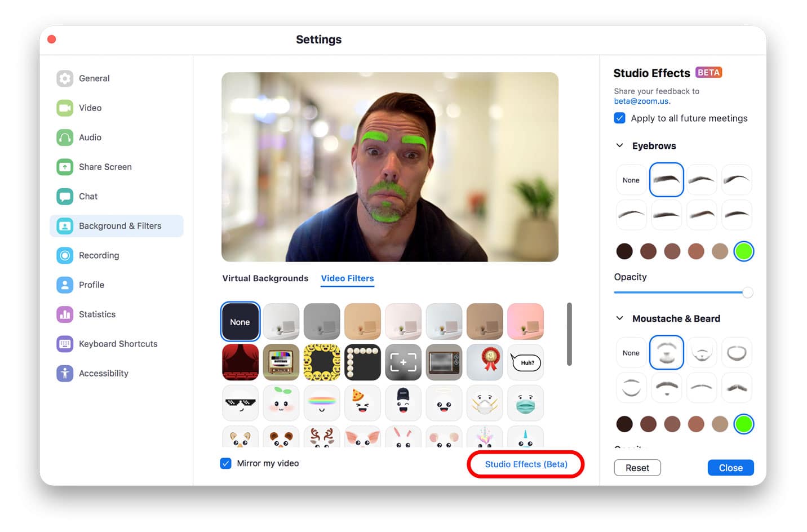The height and width of the screenshot is (532, 807).
Task: Open Accessibility settings in the sidebar
Action: (116, 373)
